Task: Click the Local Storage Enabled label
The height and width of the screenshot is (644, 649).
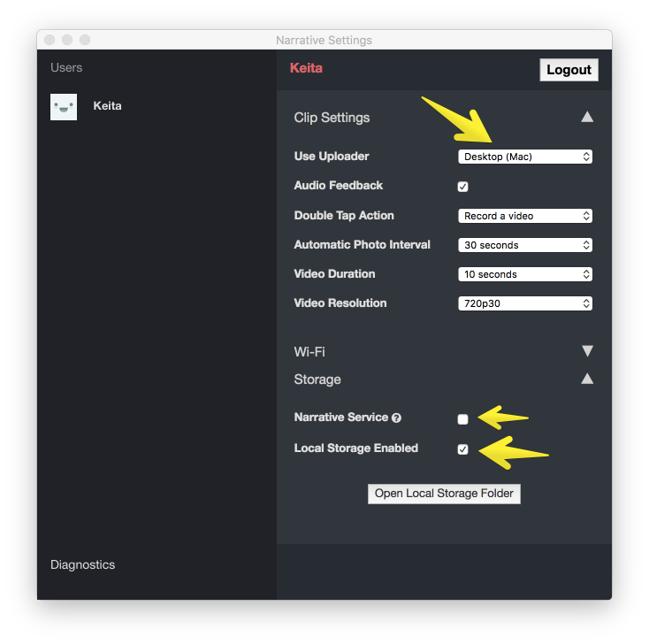Action: (x=356, y=448)
